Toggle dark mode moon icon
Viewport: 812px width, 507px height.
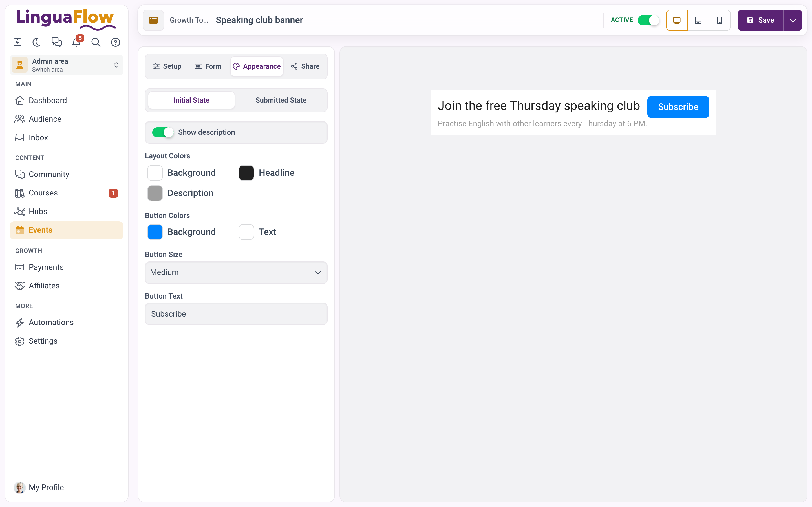37,42
